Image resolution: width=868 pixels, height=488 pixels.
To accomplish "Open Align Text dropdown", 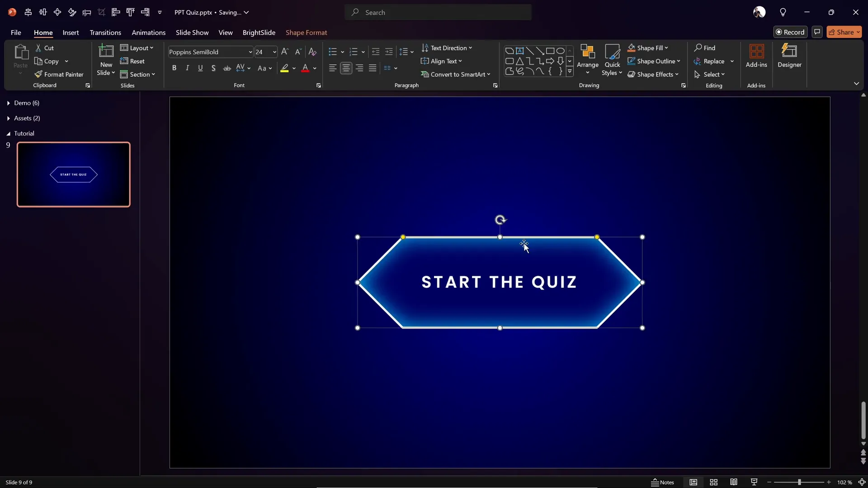I will 442,61.
